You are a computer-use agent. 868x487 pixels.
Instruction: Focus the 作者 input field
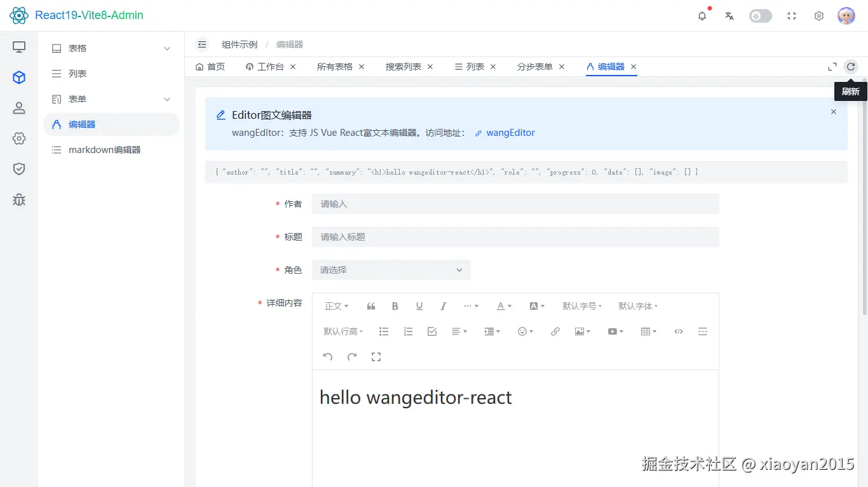click(515, 204)
